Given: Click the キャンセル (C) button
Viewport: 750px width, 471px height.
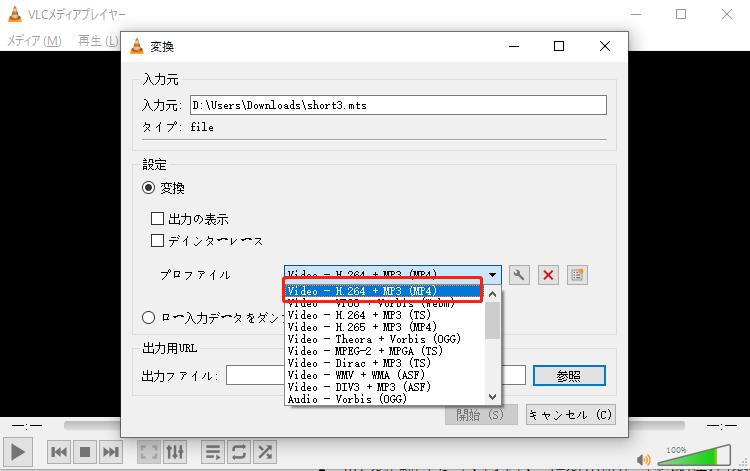Looking at the screenshot, I should click(x=571, y=415).
